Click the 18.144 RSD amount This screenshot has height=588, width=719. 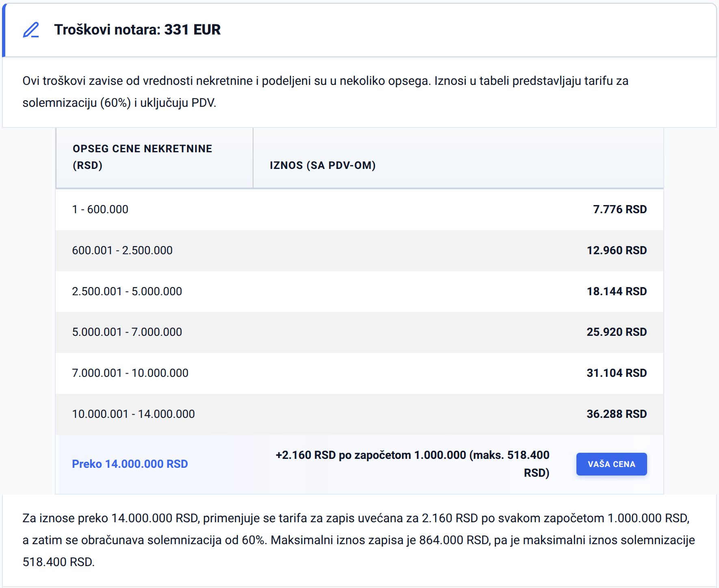pyautogui.click(x=617, y=292)
